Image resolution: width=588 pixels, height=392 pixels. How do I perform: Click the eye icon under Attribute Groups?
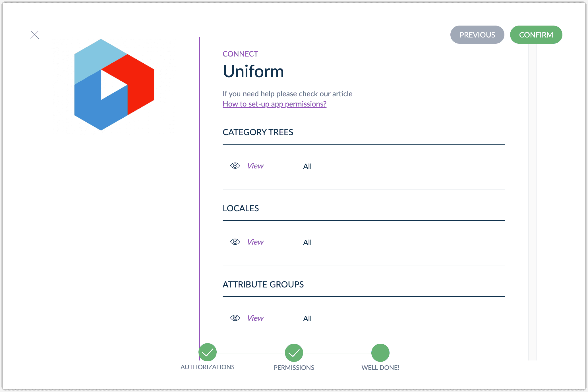pos(235,318)
